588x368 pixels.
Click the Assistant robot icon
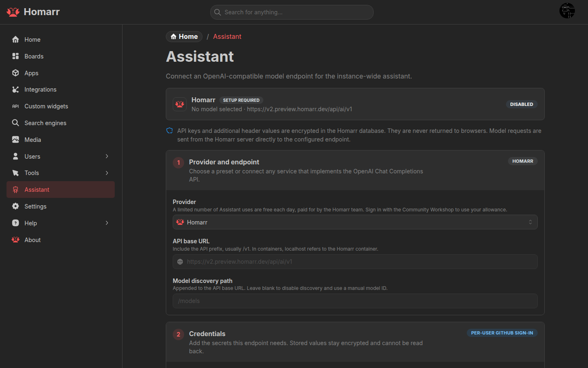pos(16,190)
